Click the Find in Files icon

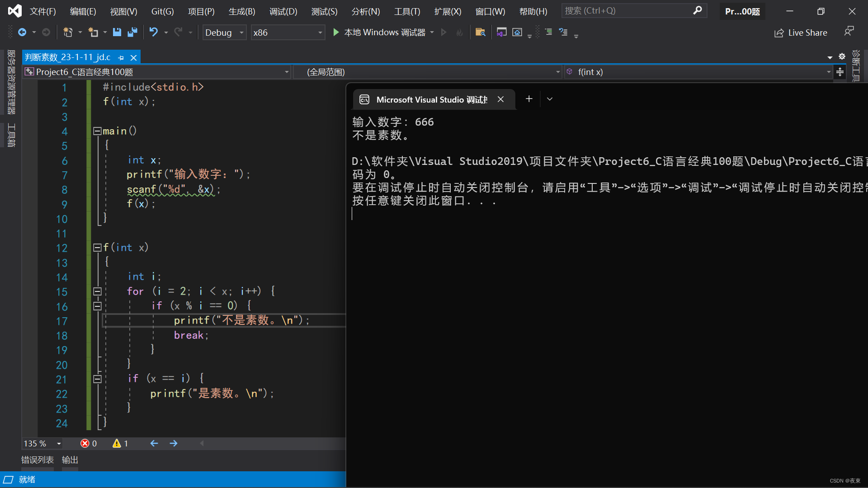(480, 32)
